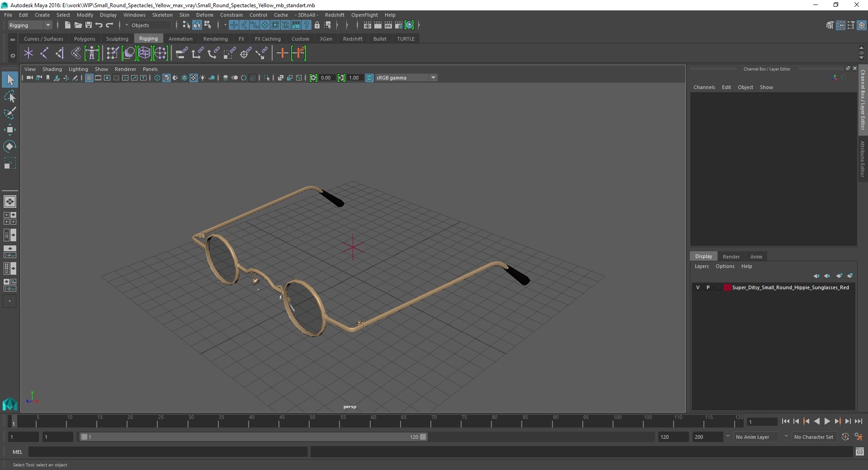Toggle wireframe shading in the viewport

click(157, 78)
